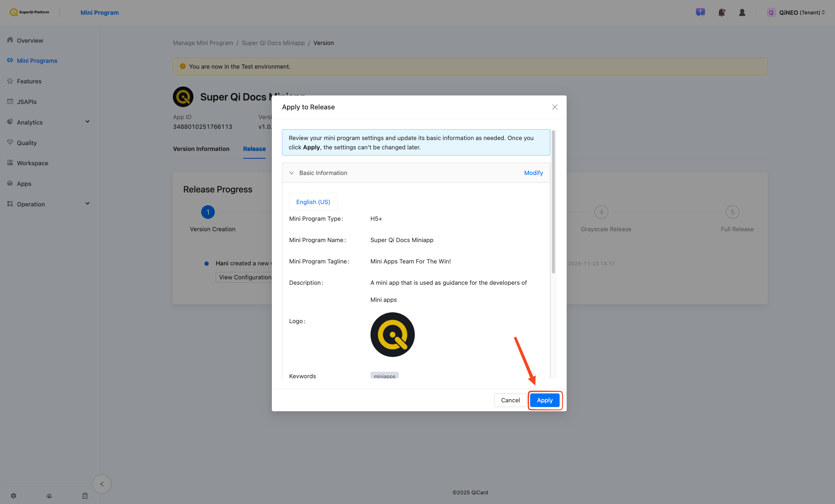
Task: Open the help chat icon in header
Action: (x=700, y=12)
